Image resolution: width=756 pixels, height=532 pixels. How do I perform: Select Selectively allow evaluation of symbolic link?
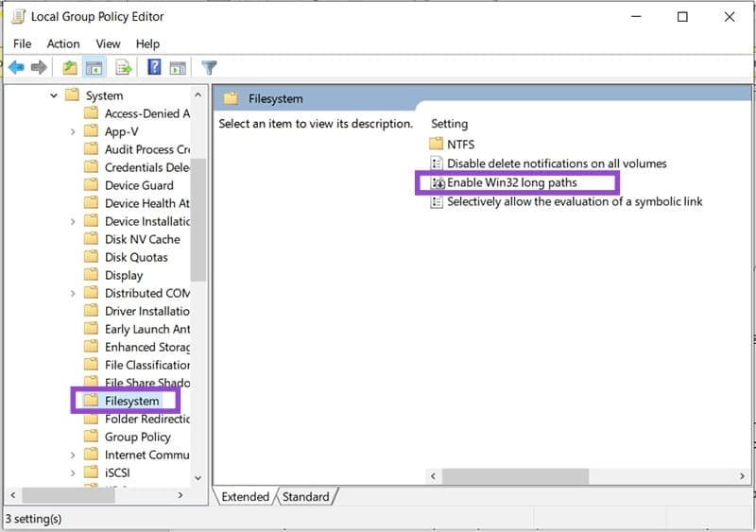click(x=575, y=201)
